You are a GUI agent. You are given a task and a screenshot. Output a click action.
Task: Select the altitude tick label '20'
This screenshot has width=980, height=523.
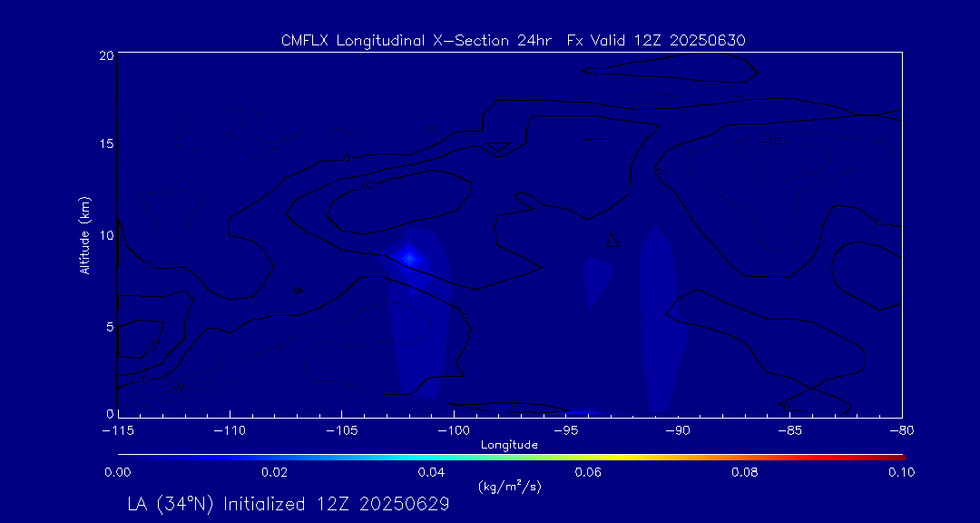107,55
